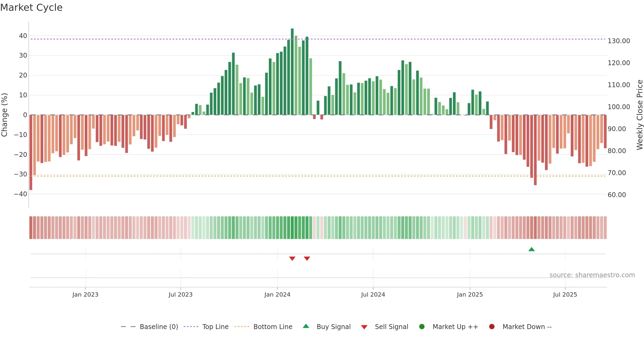Toggle Sell Signal legend entry
The width and height of the screenshot is (644, 362).
pos(385,327)
